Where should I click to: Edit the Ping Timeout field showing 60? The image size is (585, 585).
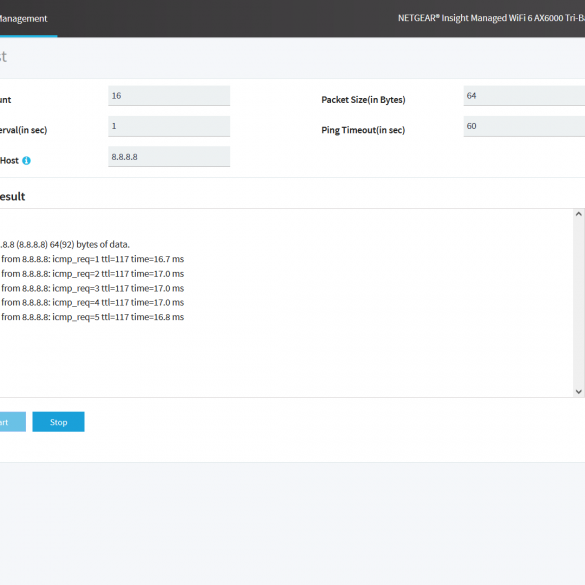click(x=524, y=126)
